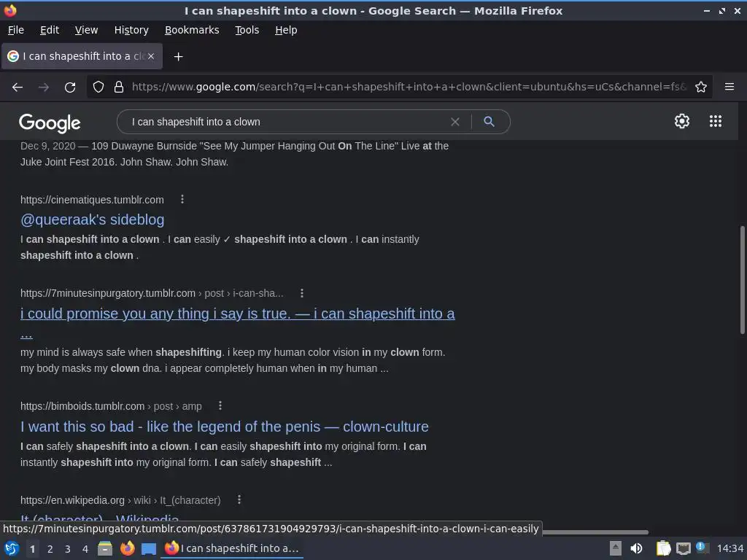Image resolution: width=747 pixels, height=560 pixels.
Task: Select the 'I can shapeshift' browser tab
Action: click(82, 56)
